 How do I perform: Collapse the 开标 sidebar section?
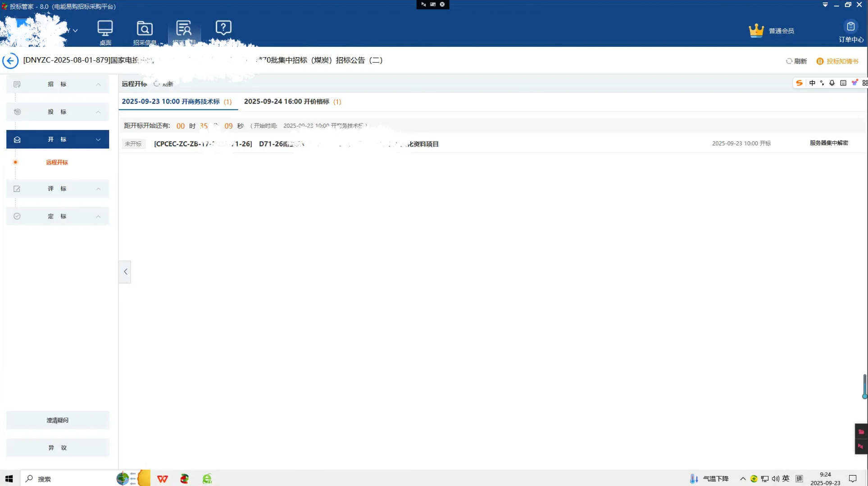pyautogui.click(x=58, y=139)
